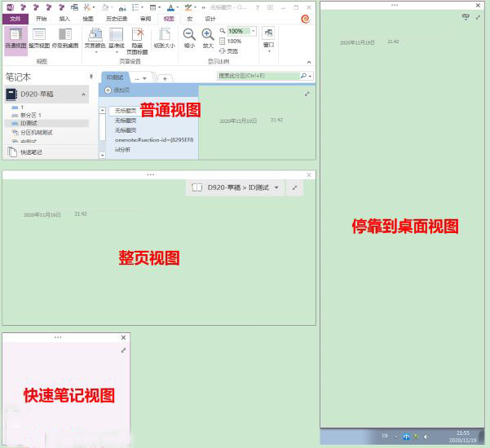Click the font color A icon in quick access toolbar

click(170, 7)
